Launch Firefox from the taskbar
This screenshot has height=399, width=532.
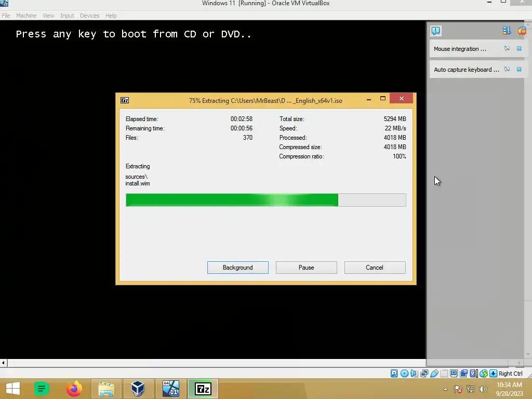tap(74, 389)
